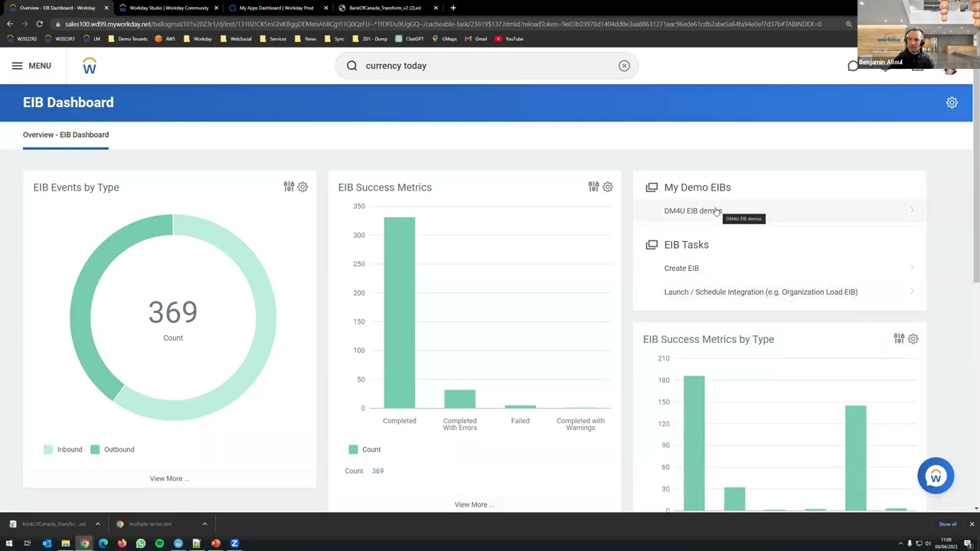Select the Overview - EIB Dashboard tab

click(66, 135)
